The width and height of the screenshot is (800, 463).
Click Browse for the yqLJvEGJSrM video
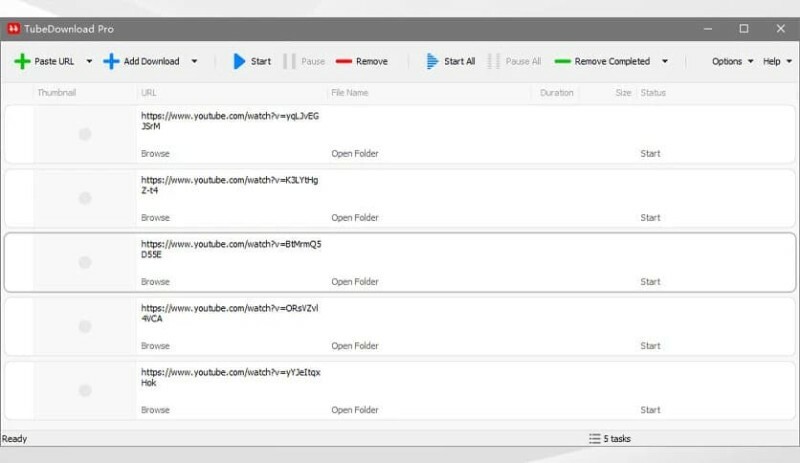pos(155,154)
